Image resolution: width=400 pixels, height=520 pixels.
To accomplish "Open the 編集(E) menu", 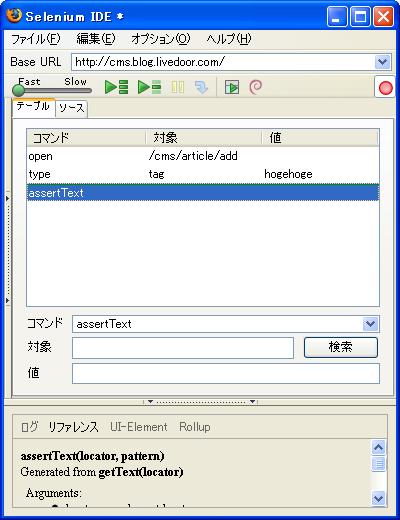I will 96,39.
